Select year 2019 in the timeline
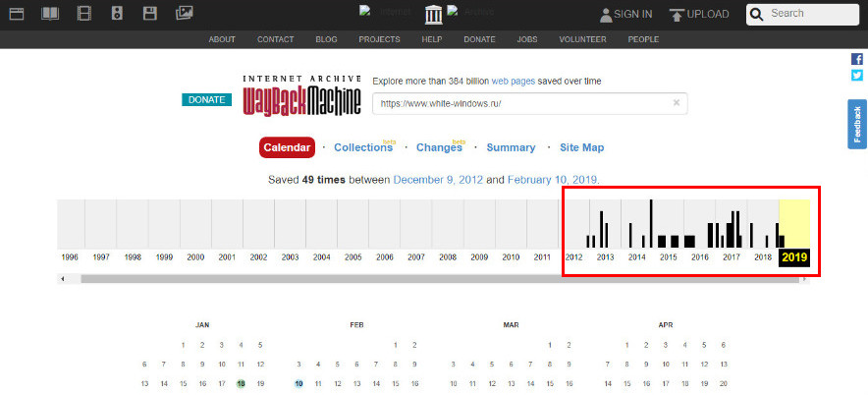 pos(794,257)
